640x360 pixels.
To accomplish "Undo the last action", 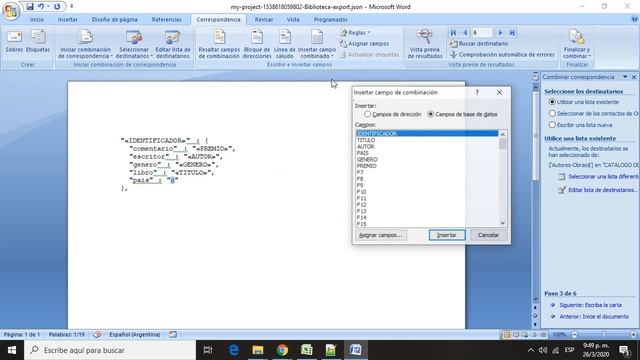I will click(x=41, y=7).
